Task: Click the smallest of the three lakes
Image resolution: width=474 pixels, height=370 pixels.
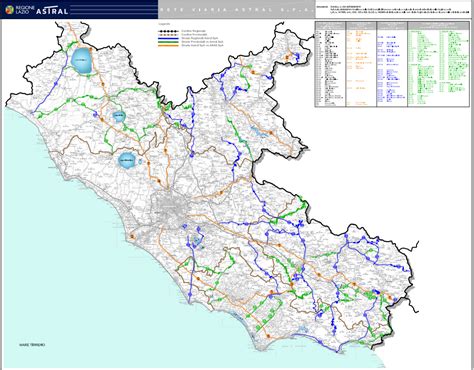Action: [118, 116]
